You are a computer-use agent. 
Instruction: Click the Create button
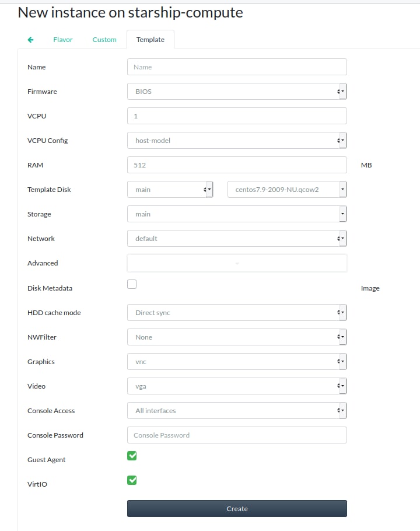[237, 509]
